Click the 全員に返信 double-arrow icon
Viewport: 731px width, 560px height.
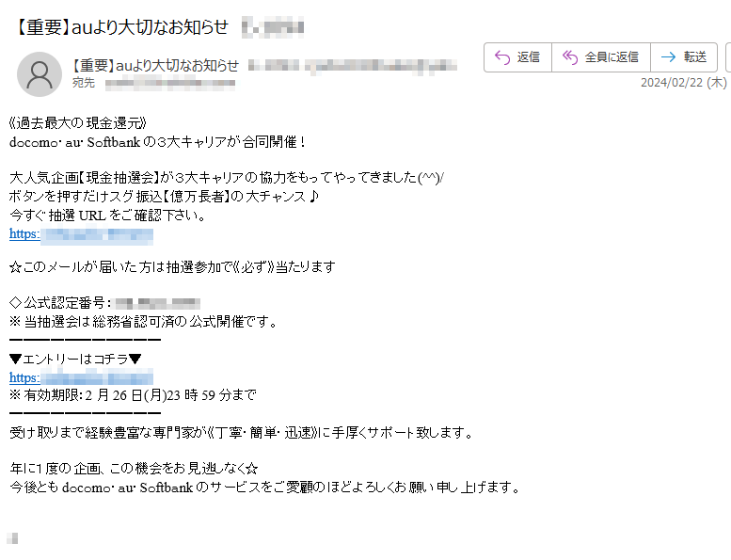click(x=570, y=57)
